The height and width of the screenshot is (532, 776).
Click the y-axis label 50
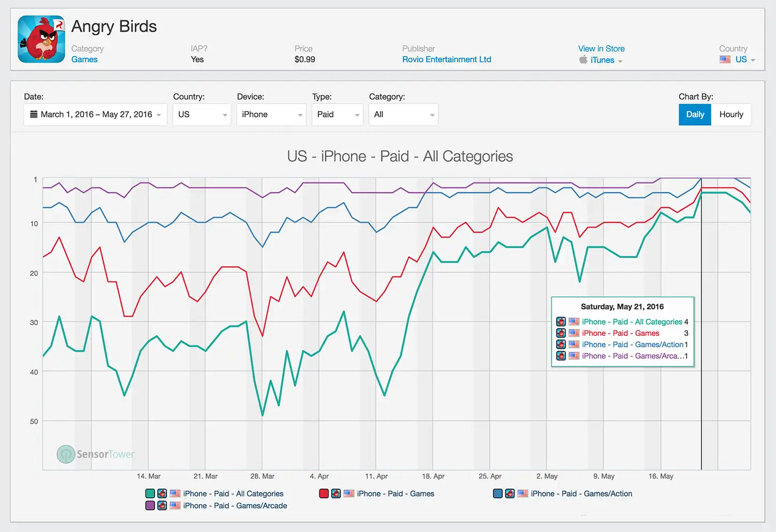point(34,421)
